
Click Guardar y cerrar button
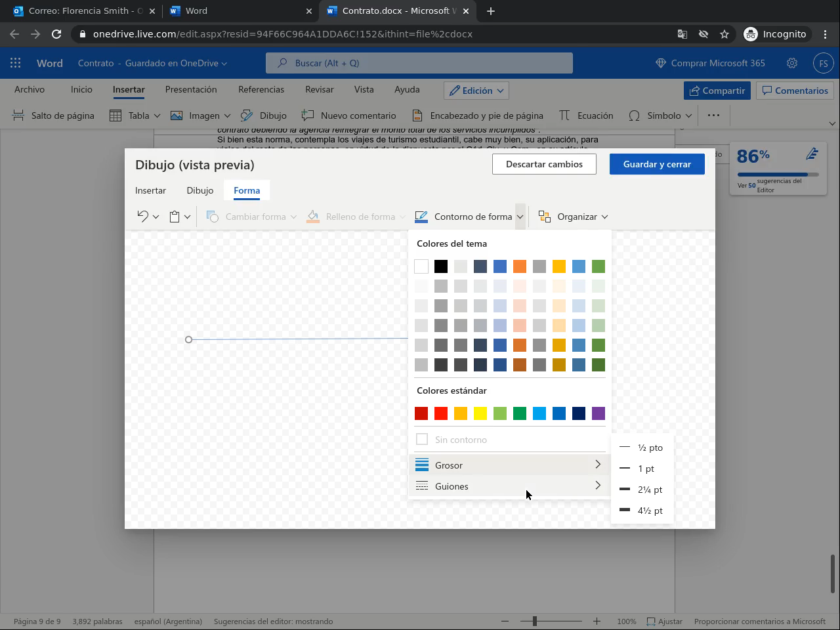pyautogui.click(x=657, y=164)
